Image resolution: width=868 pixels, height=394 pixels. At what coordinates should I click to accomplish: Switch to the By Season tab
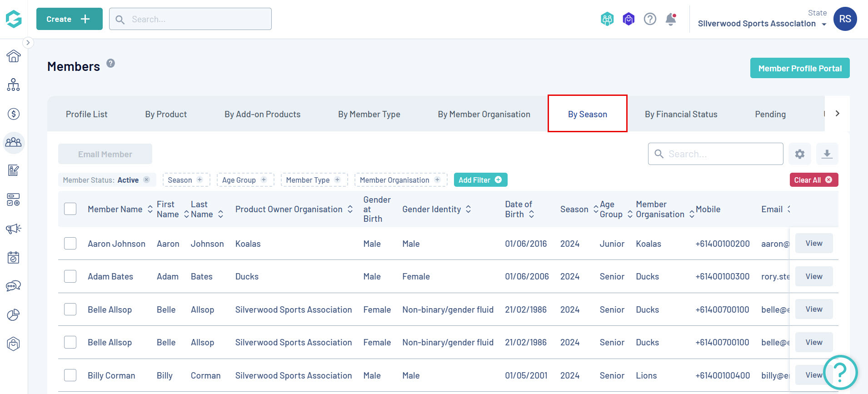[x=588, y=115]
